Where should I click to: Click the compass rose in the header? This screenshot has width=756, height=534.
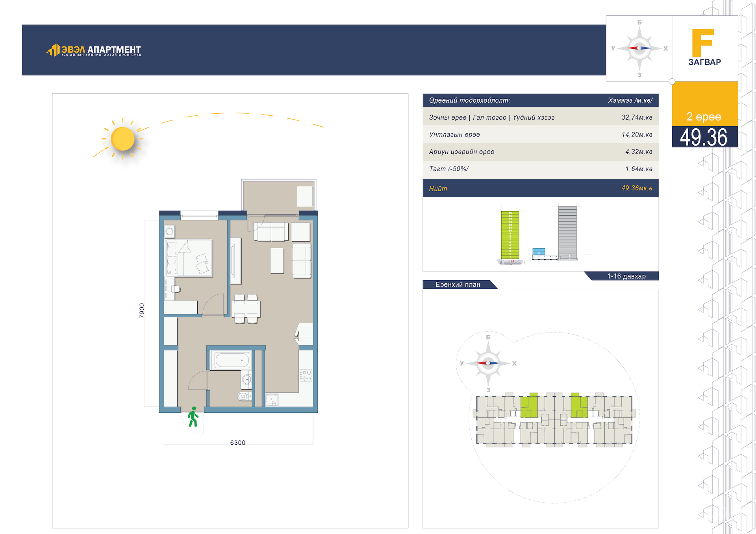pyautogui.click(x=639, y=48)
